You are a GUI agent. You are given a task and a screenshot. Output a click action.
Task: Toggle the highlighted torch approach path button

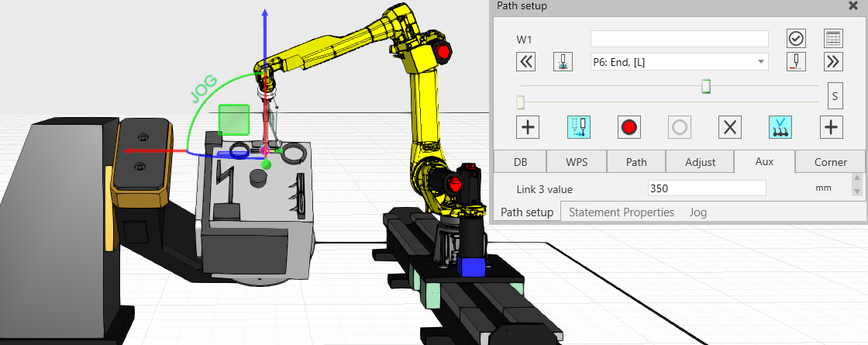coord(578,127)
